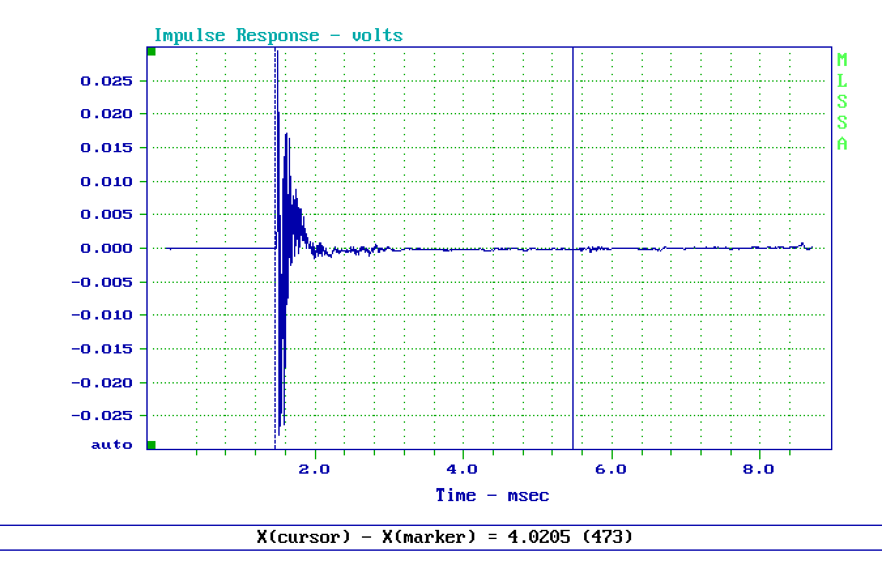
Task: Click the 2.0 tick label on time axis
Action: tap(314, 469)
